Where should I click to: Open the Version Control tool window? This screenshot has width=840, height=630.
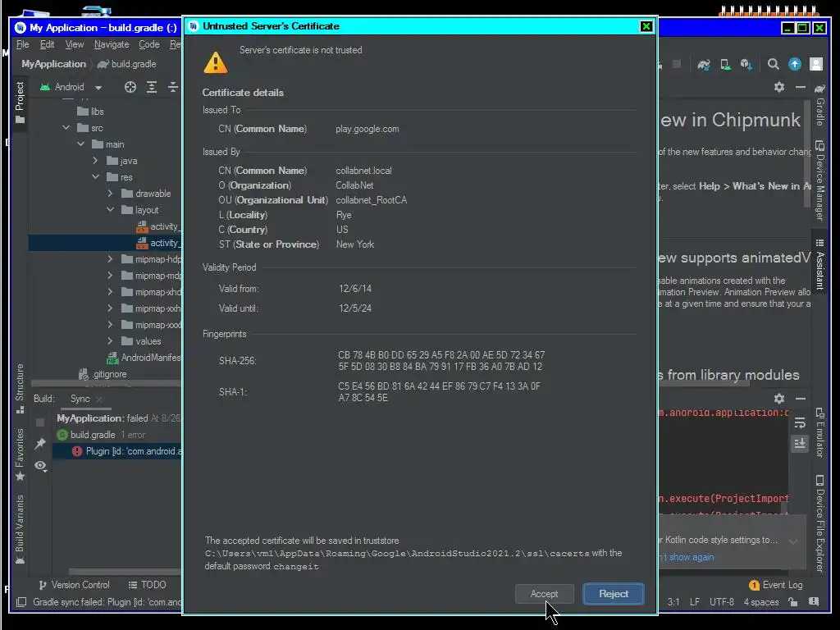74,585
